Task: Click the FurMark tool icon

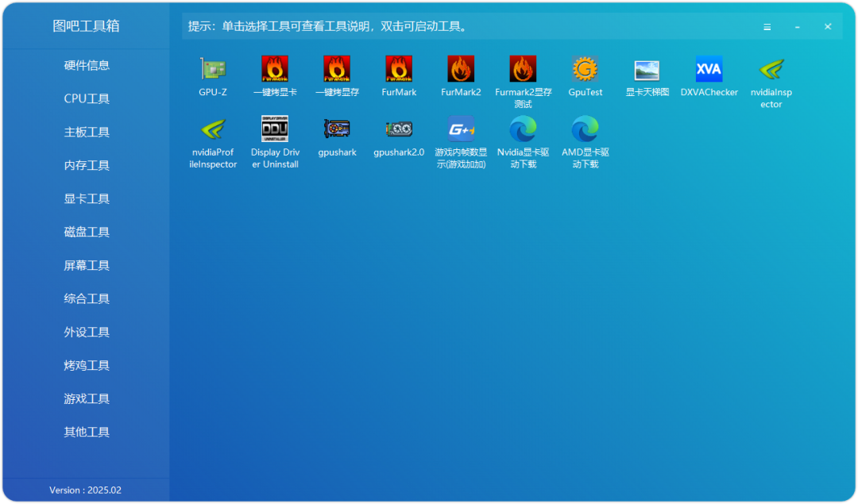Action: point(399,69)
